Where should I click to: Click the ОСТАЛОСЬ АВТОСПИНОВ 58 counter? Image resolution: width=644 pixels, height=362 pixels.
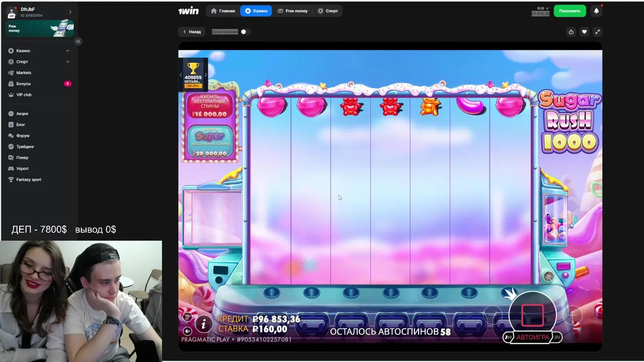tap(390, 332)
